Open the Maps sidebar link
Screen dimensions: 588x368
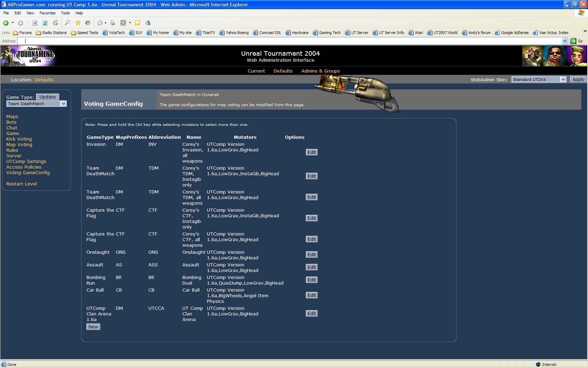[12, 117]
